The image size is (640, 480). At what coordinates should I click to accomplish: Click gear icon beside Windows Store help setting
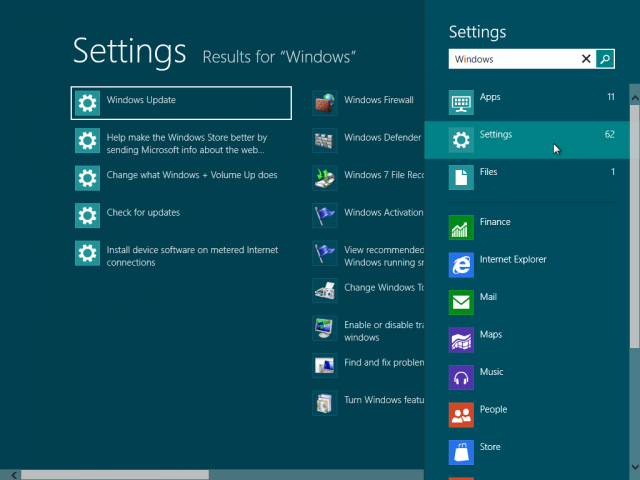[x=87, y=140]
